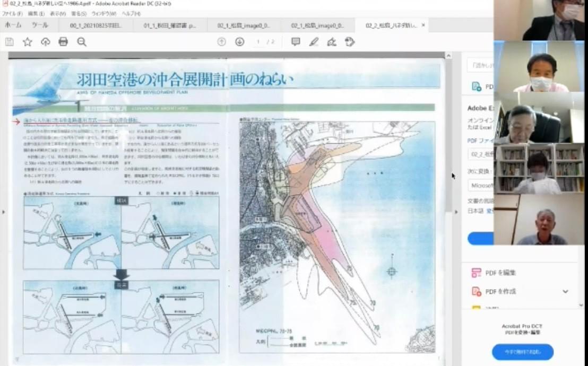Click the scroll up arrow of document
Screen dimensions: 588x366
(448, 56)
